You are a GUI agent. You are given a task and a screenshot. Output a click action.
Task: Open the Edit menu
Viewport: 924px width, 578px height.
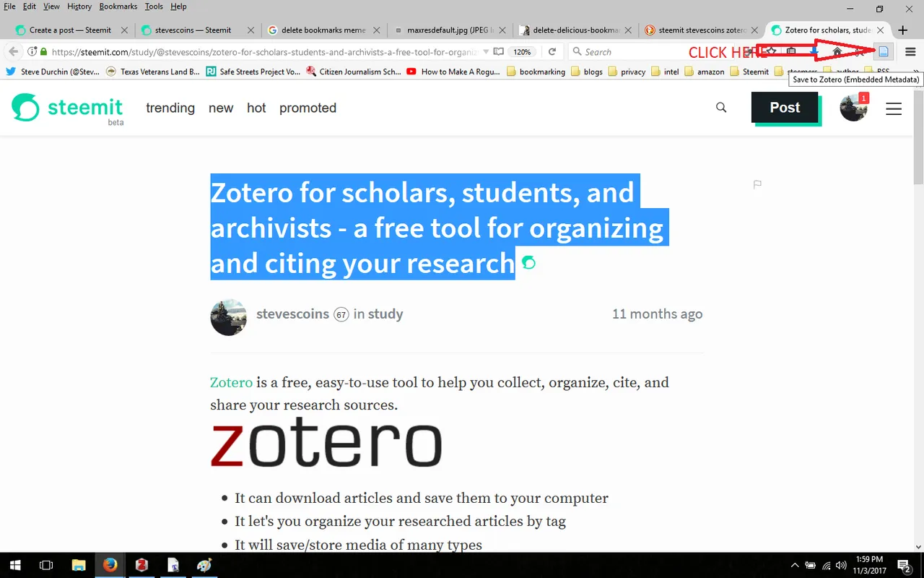point(29,7)
